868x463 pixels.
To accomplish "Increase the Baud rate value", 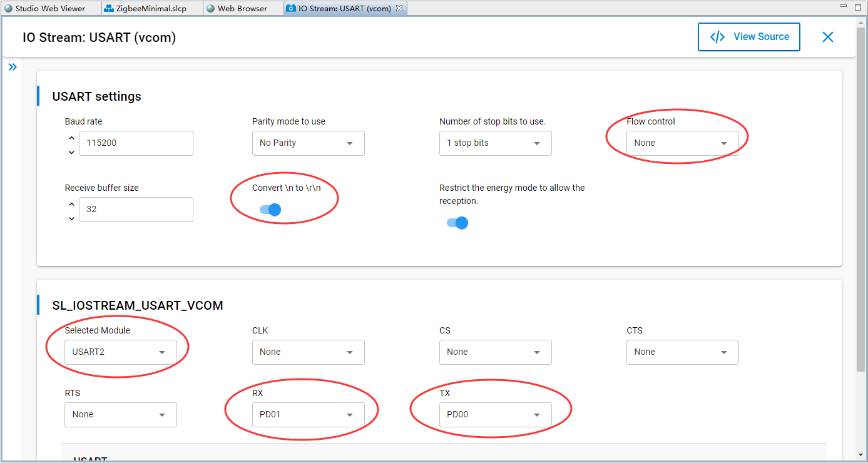I will point(71,138).
